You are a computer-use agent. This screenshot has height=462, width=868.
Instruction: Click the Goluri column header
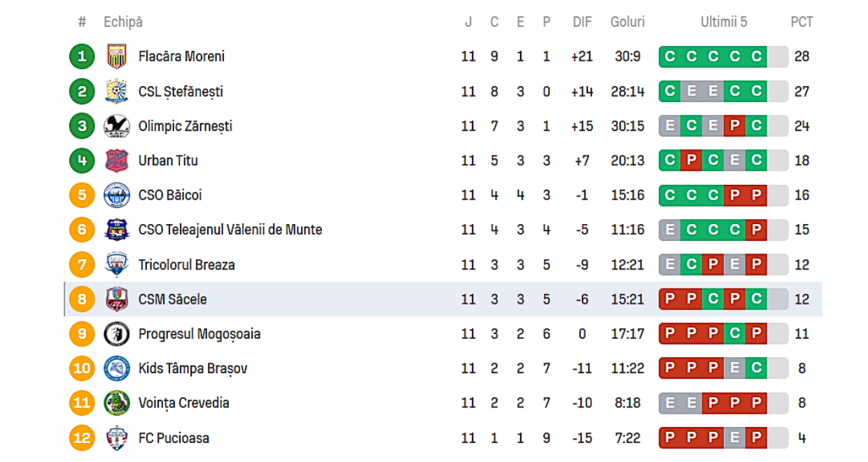pyautogui.click(x=627, y=22)
